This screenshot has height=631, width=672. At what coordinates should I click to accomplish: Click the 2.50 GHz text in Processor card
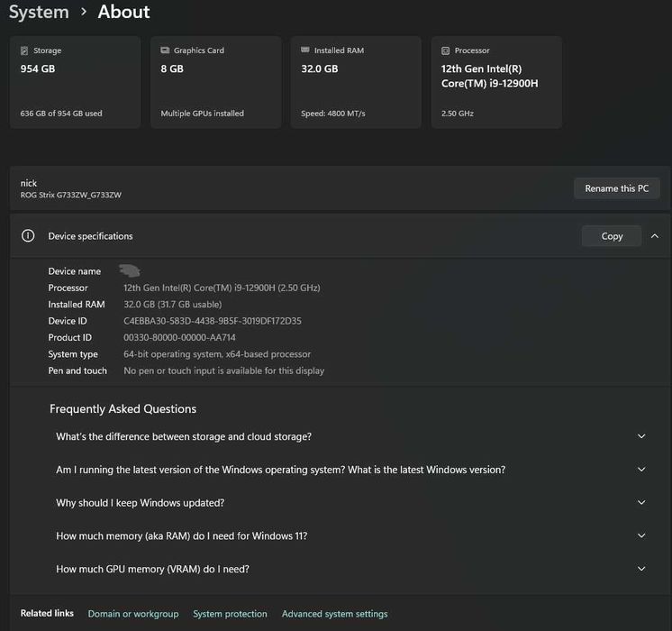point(458,114)
